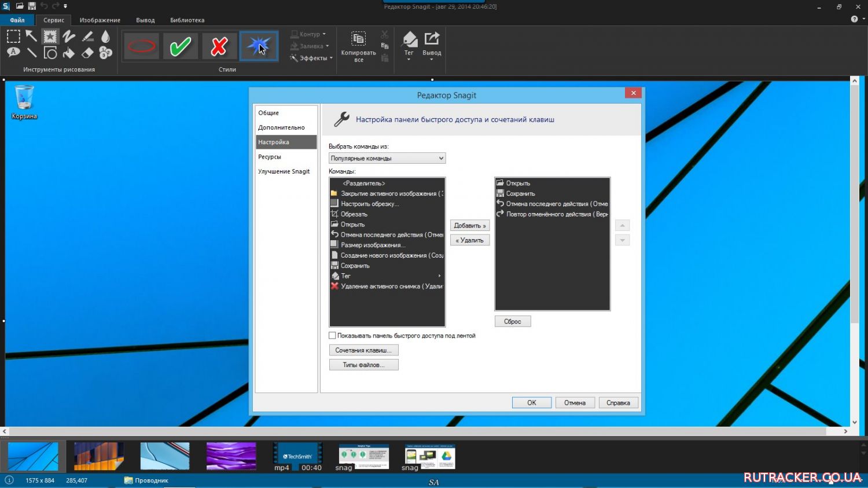The image size is (868, 488).
Task: Click the Help question mark icon
Action: point(854,19)
